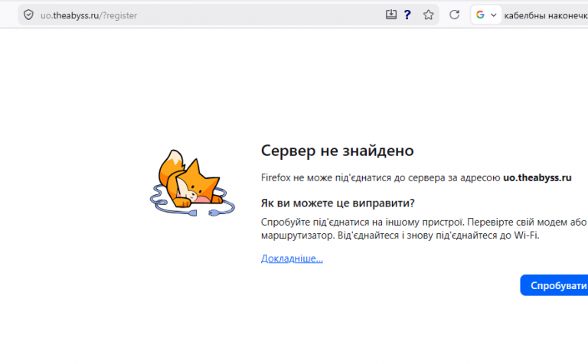Click the blue question mark icon
This screenshot has width=588, height=364.
pos(407,15)
